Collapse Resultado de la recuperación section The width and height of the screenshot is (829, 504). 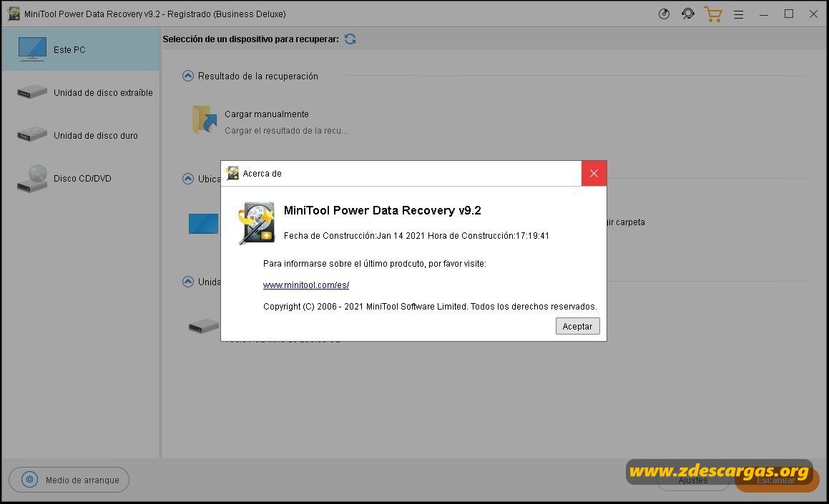187,76
